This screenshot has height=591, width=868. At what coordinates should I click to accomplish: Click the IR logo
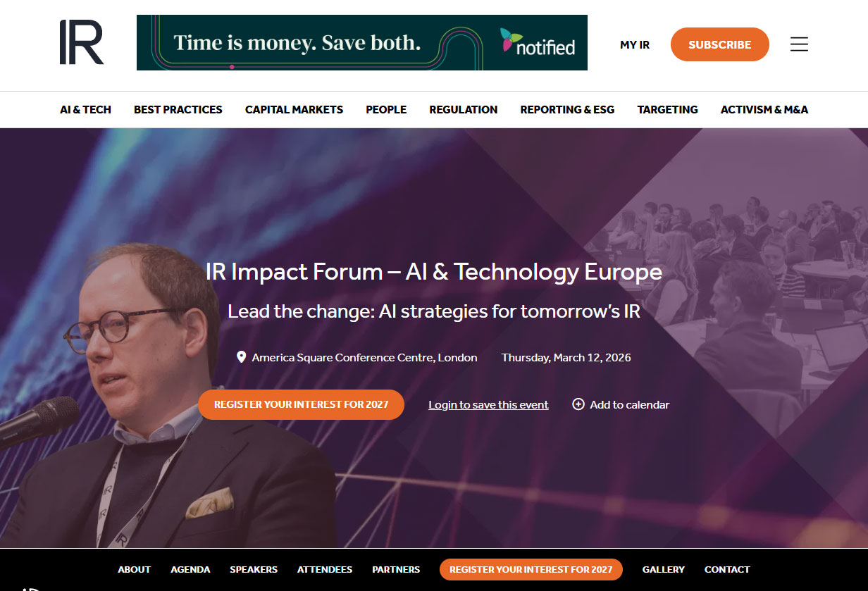(82, 42)
